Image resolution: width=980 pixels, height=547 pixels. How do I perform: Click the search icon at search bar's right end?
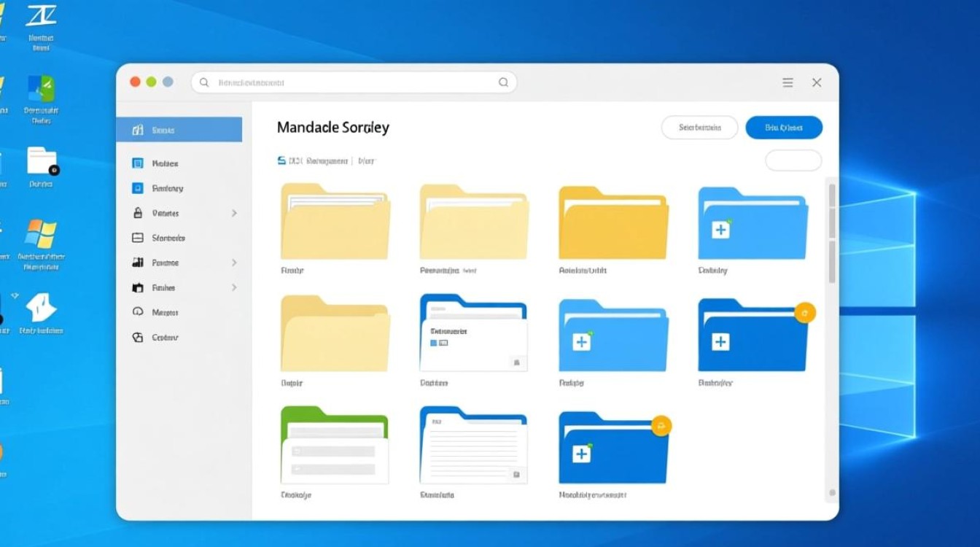(503, 82)
